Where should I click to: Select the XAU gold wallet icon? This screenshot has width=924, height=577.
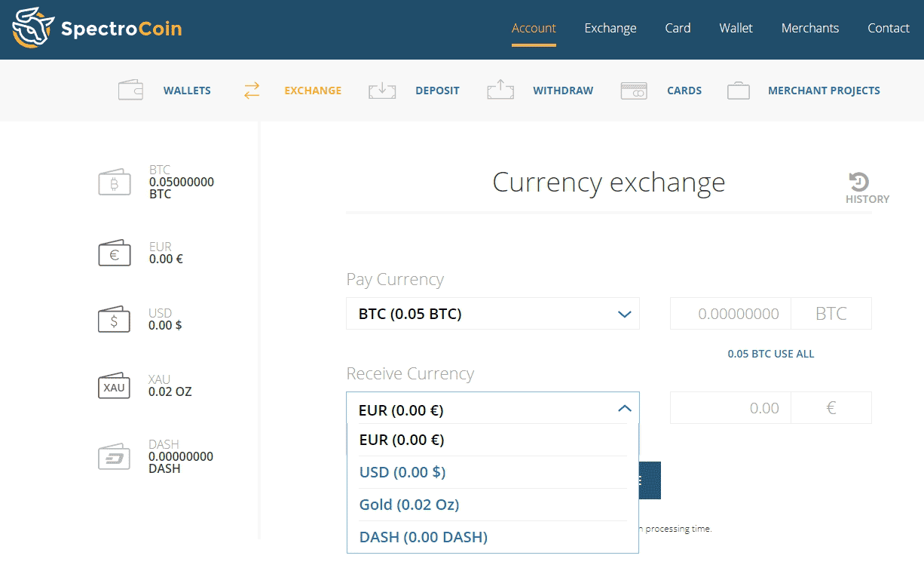point(115,386)
